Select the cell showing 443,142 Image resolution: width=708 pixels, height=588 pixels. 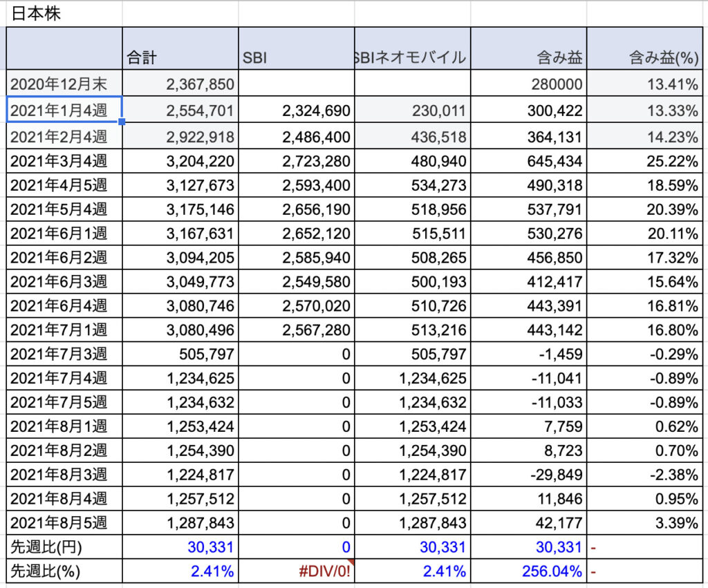point(528,330)
